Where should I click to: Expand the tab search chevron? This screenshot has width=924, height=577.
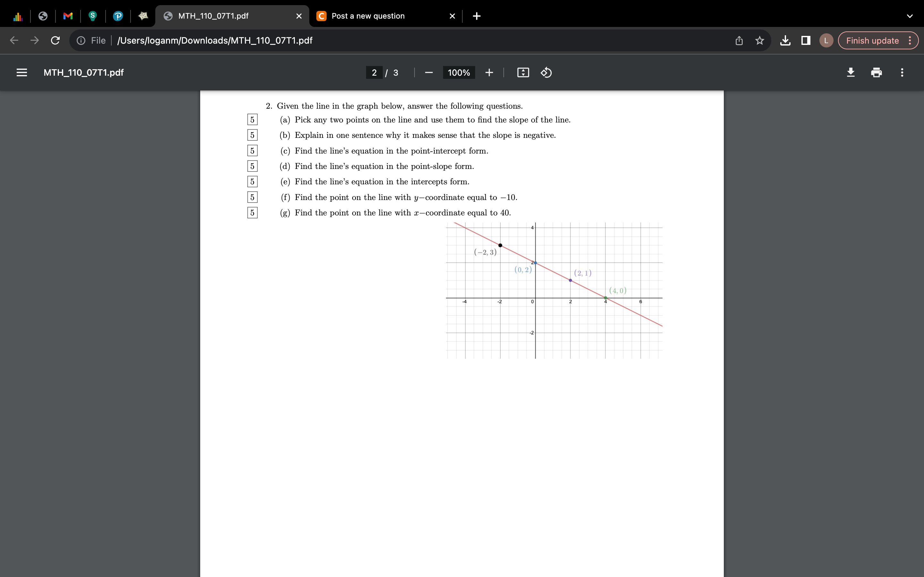click(910, 16)
